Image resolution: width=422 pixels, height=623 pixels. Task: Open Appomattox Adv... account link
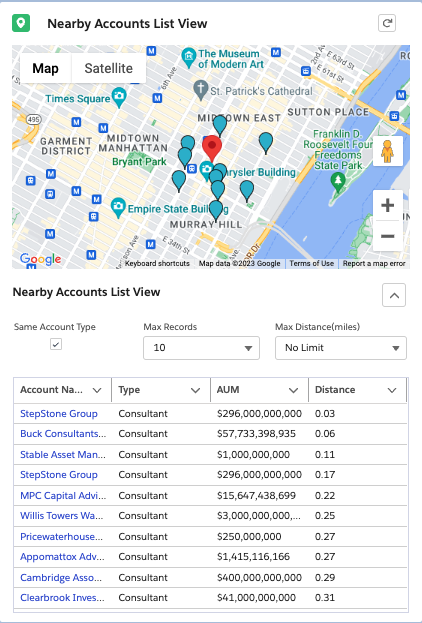point(62,556)
